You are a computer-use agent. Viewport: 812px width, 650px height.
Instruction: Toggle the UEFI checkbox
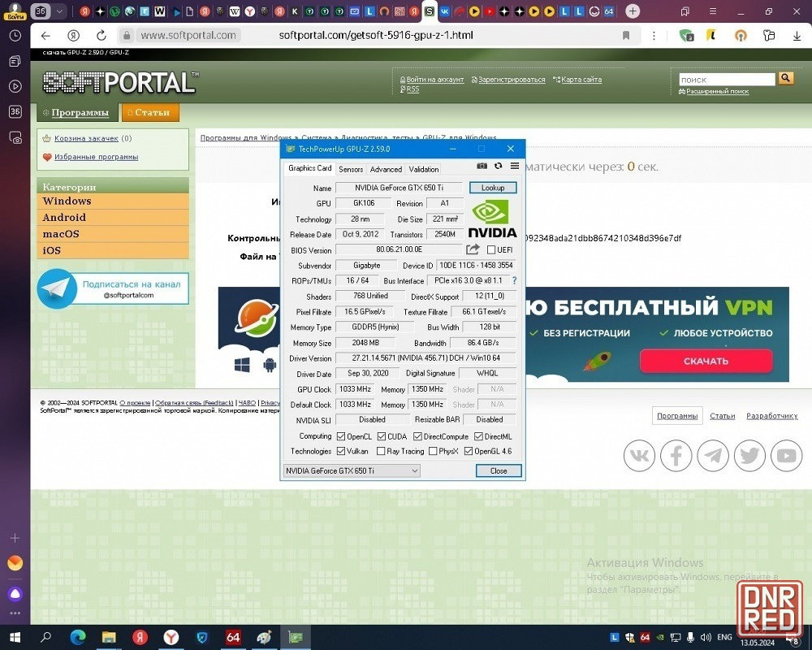[490, 250]
